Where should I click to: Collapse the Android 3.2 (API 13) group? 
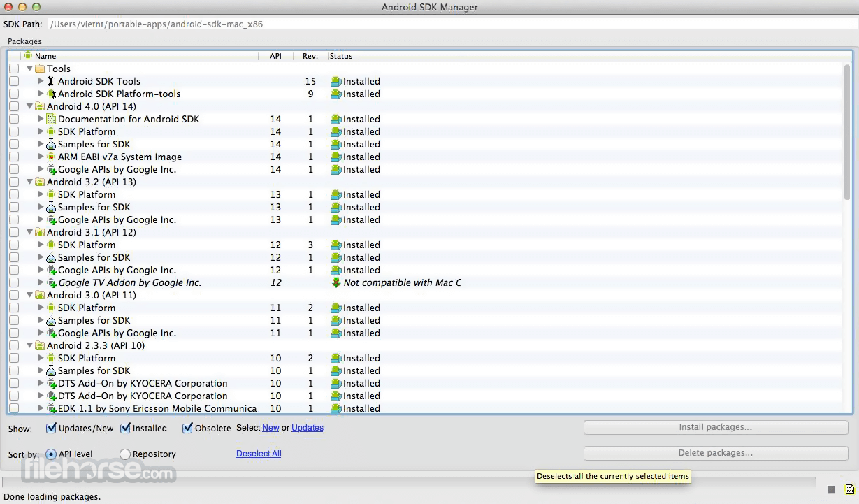(29, 182)
